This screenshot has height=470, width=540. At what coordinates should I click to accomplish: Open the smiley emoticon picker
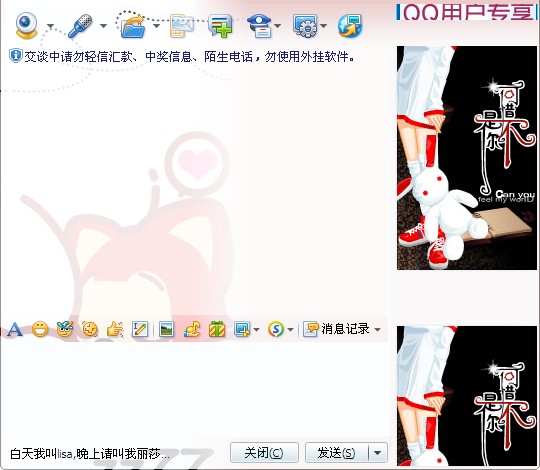tap(40, 330)
